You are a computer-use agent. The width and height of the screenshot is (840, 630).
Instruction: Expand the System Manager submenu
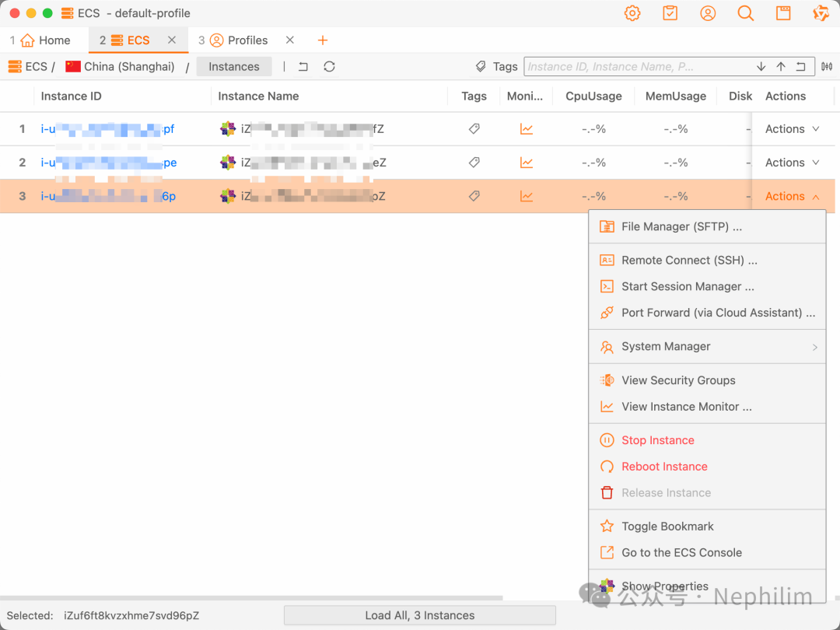pyautogui.click(x=707, y=347)
